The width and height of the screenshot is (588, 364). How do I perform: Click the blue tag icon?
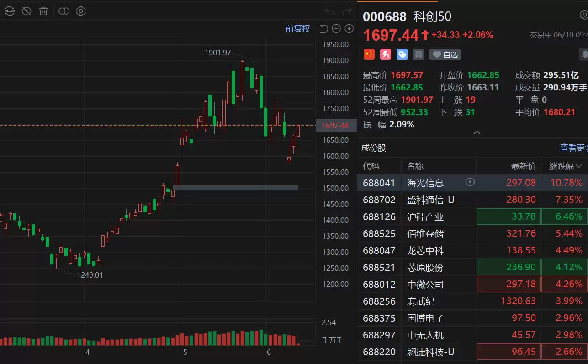coord(402,54)
